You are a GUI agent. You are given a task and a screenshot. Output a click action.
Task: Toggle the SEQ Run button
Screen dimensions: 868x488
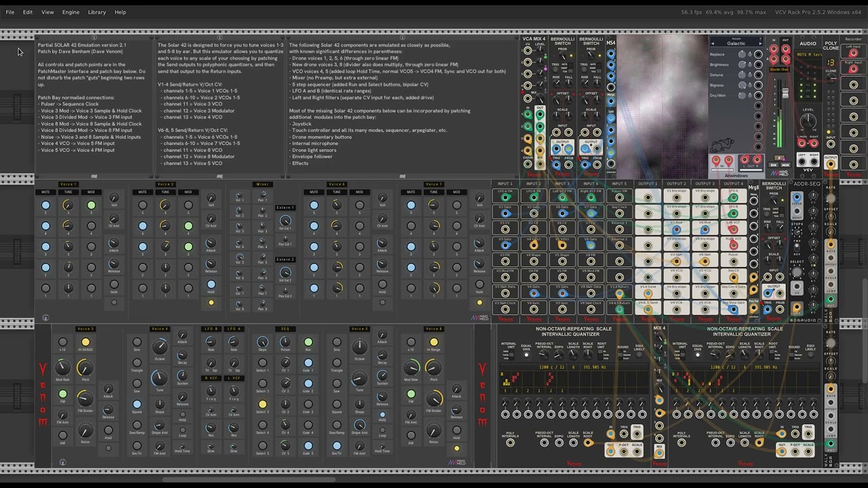(x=308, y=342)
